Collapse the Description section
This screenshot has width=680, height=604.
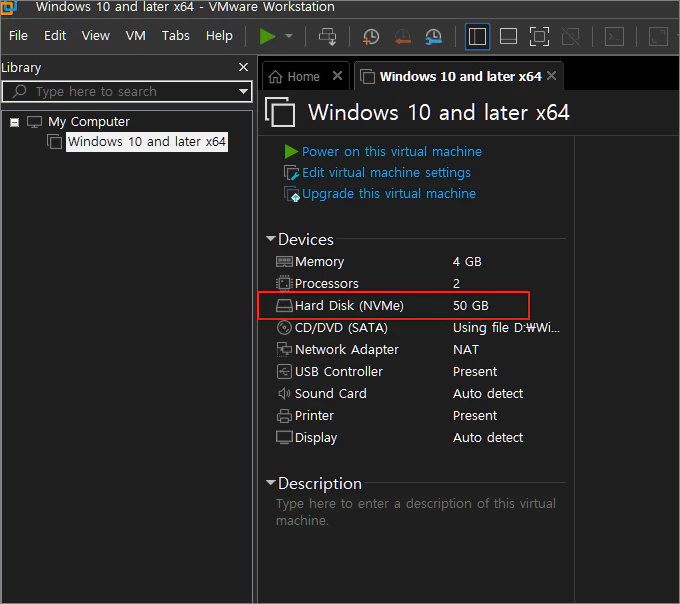point(271,483)
